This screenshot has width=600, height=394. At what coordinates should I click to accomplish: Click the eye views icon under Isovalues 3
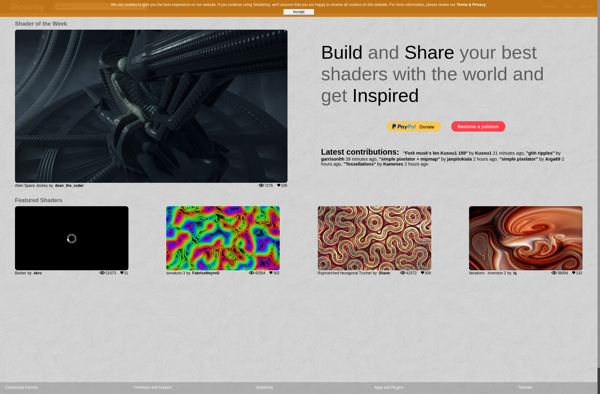tap(251, 273)
